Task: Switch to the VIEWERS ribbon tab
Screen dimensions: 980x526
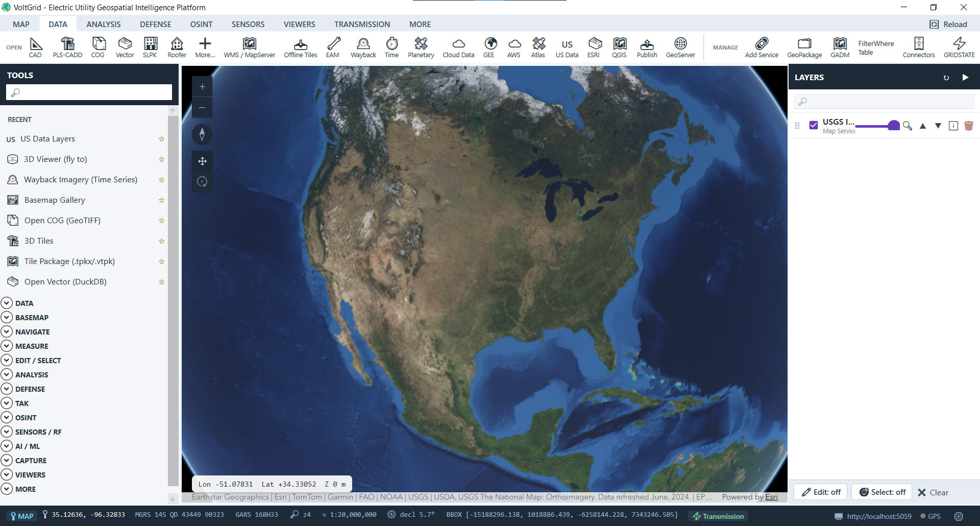Action: (x=300, y=24)
